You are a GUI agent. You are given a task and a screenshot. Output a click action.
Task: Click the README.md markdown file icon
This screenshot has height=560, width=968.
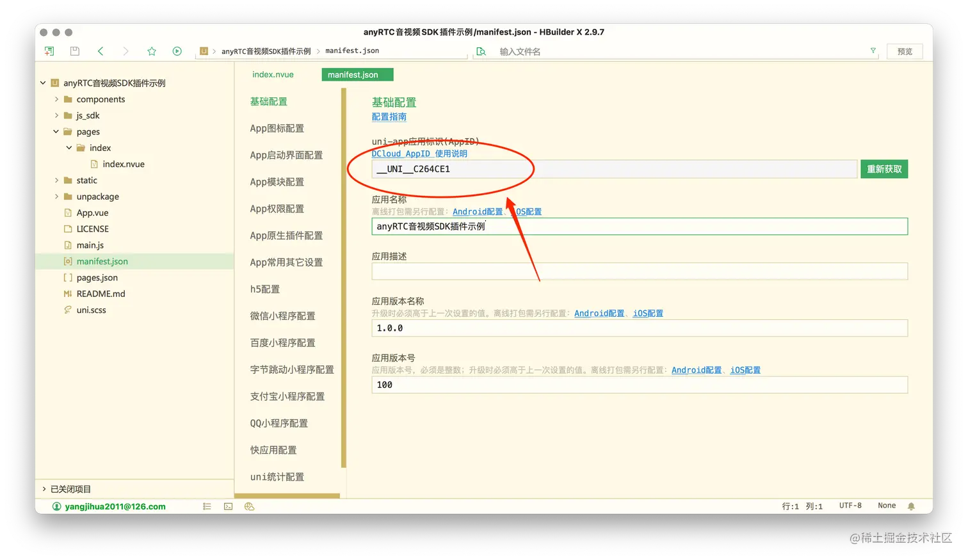[68, 294]
